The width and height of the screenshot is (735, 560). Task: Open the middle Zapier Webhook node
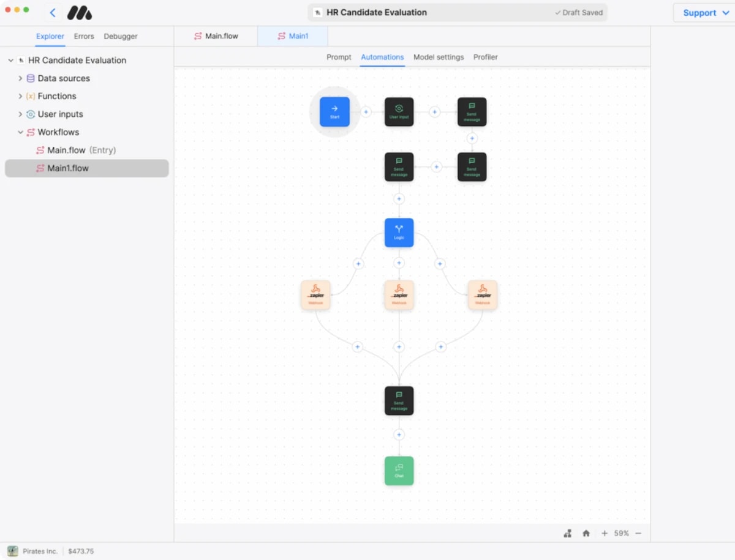click(399, 294)
